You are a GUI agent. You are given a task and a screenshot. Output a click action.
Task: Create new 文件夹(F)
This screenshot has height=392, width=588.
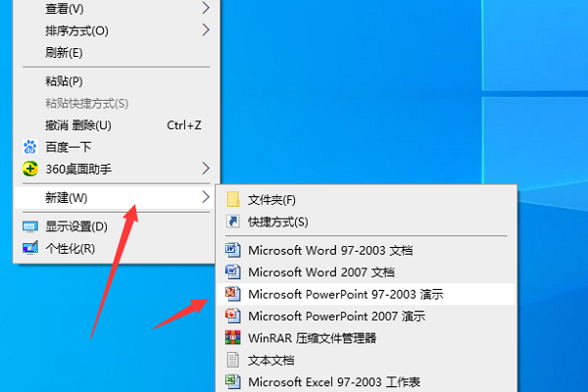[366, 200]
